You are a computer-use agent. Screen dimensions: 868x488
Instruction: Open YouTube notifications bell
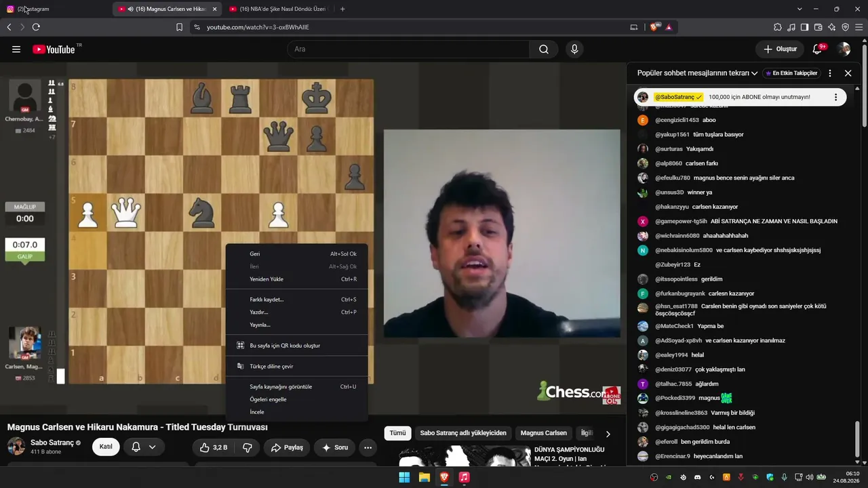818,49
